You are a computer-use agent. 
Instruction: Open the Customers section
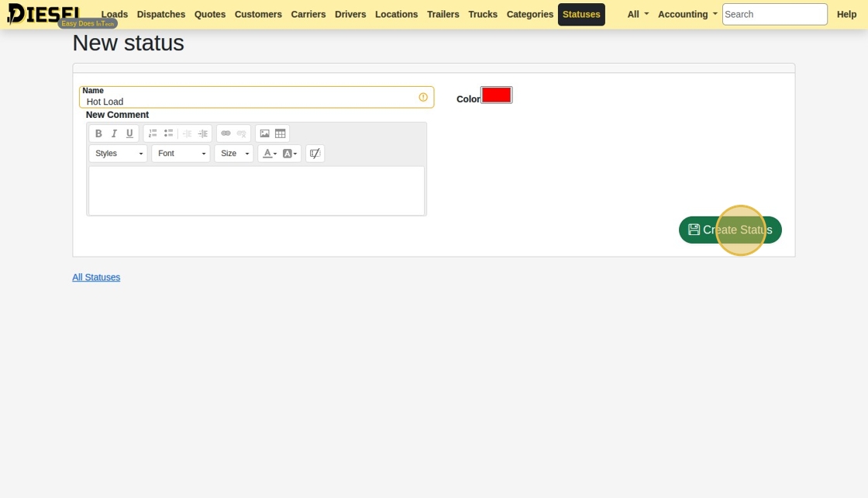click(x=258, y=15)
